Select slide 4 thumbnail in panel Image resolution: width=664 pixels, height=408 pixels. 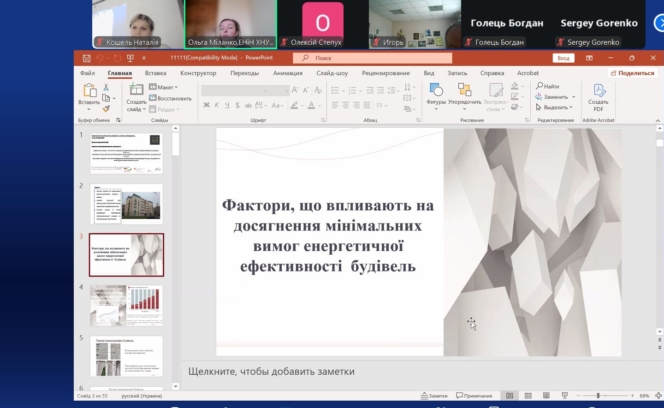pyautogui.click(x=126, y=304)
